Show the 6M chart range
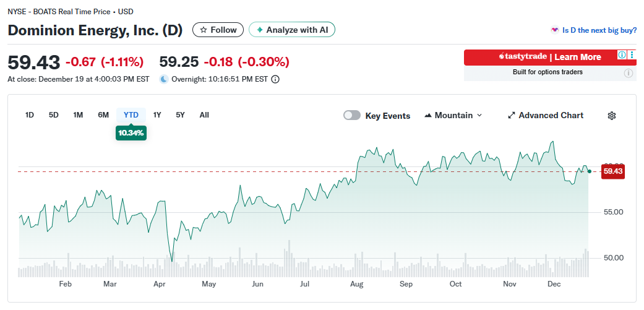Viewport: 644px width, 310px height. pos(103,114)
